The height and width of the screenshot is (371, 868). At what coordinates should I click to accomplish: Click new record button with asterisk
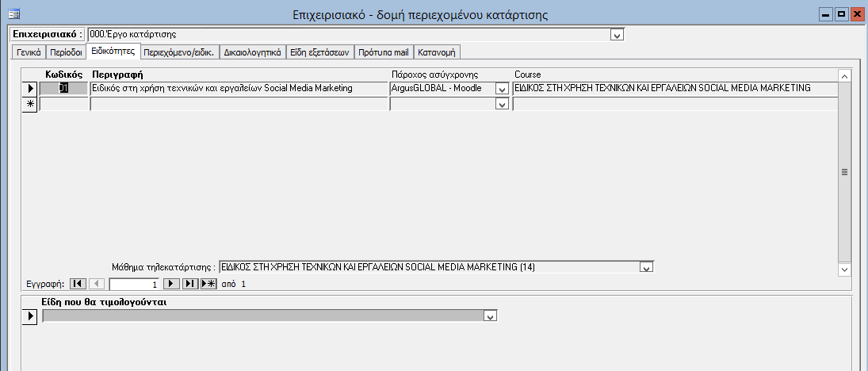pos(208,284)
